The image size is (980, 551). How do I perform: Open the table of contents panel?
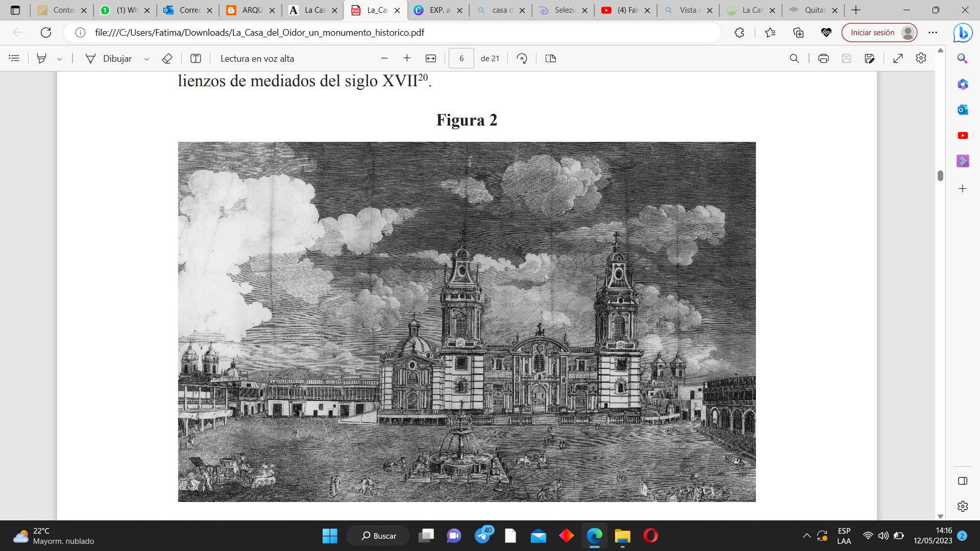(x=14, y=59)
